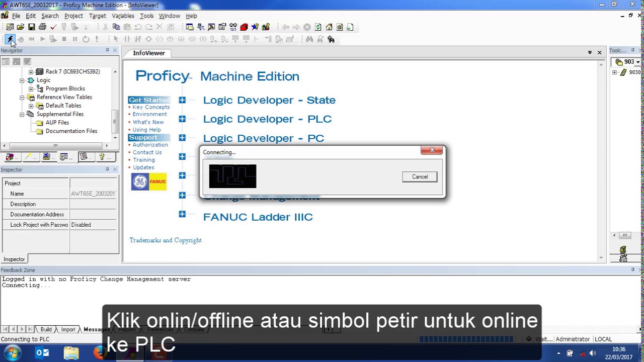Click the red cube toolbar icon
This screenshot has width=644, height=362.
coord(244,27)
